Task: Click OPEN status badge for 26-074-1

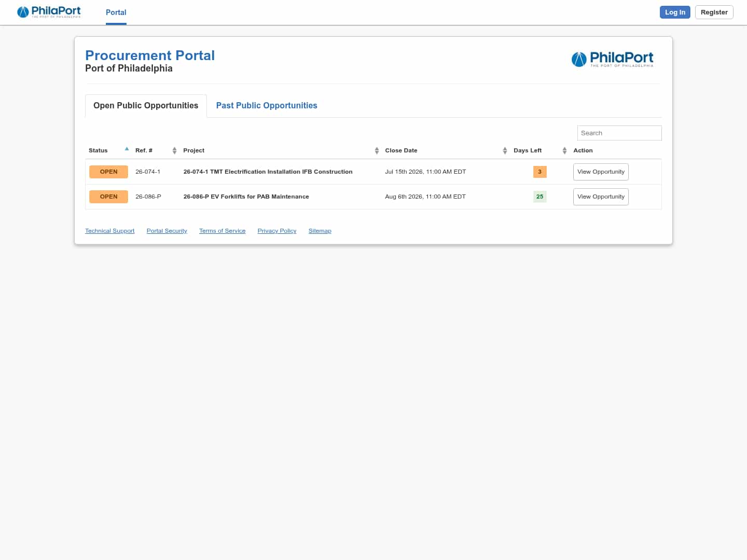Action: click(x=108, y=172)
